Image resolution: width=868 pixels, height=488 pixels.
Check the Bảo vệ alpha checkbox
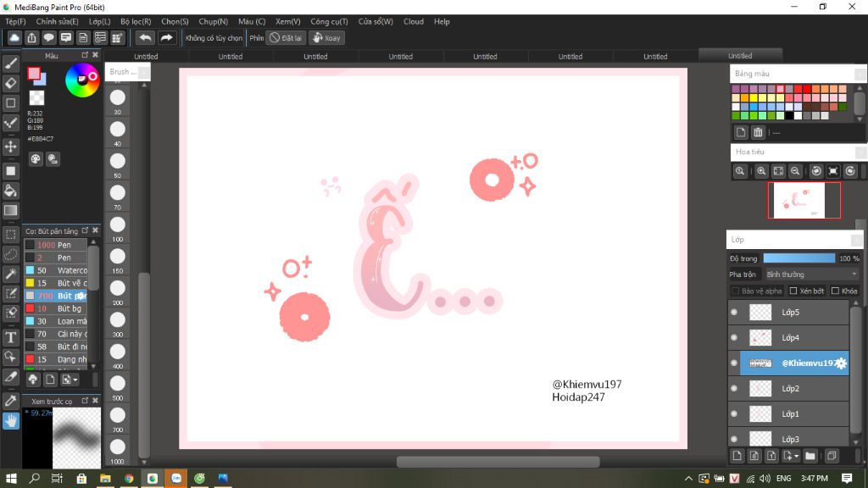tap(735, 291)
